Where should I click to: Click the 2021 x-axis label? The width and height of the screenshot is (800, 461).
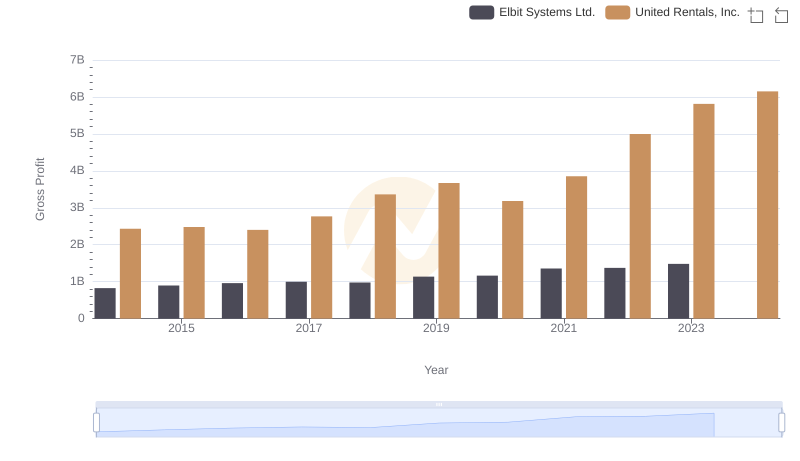(564, 328)
